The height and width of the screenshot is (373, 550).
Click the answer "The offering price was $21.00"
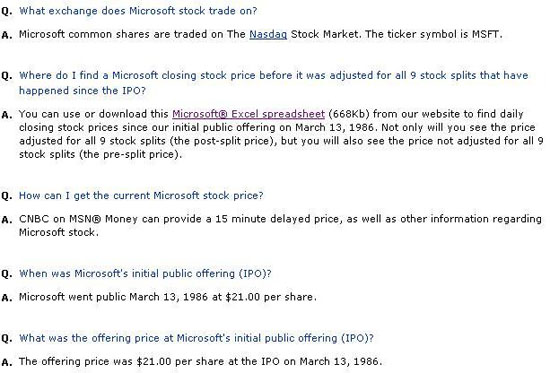[200, 361]
